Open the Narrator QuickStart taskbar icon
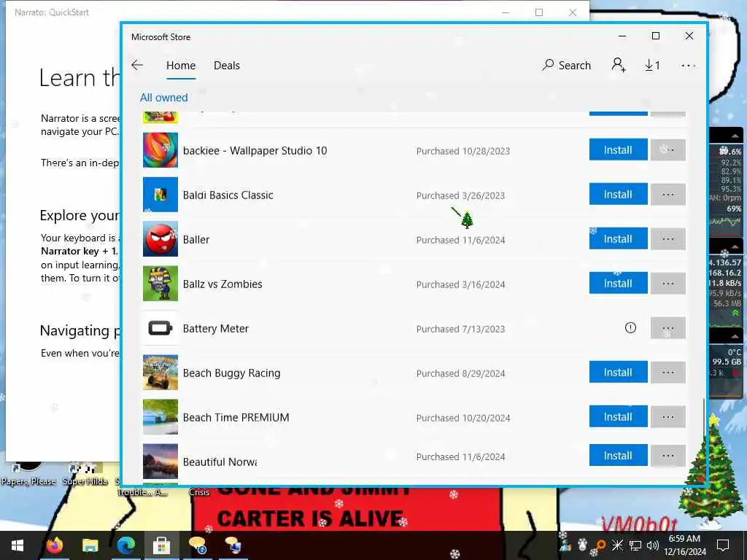Image resolution: width=747 pixels, height=560 pixels. click(197, 545)
